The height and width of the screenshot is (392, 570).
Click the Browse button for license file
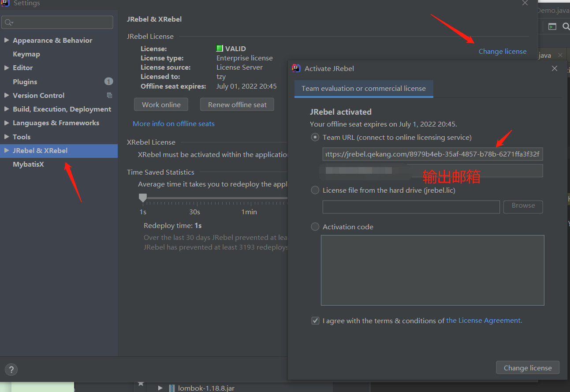tap(523, 206)
